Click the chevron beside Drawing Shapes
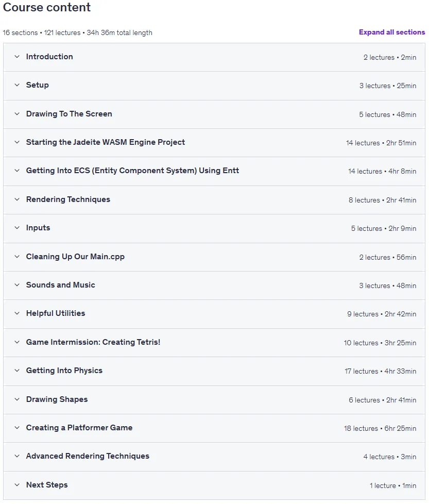Image resolution: width=429 pixels, height=504 pixels. pos(17,399)
